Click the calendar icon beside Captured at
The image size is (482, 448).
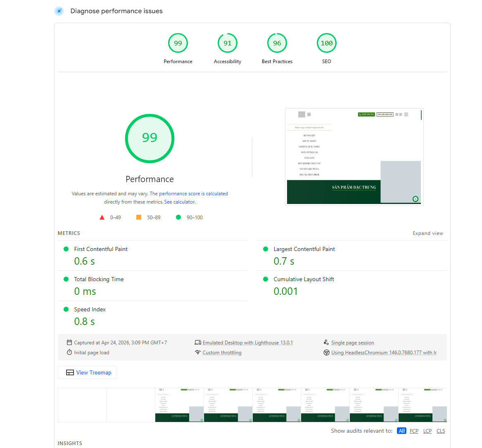[69, 342]
